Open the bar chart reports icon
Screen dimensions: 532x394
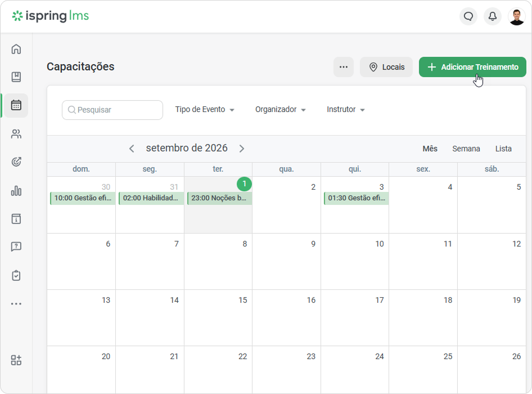click(16, 191)
